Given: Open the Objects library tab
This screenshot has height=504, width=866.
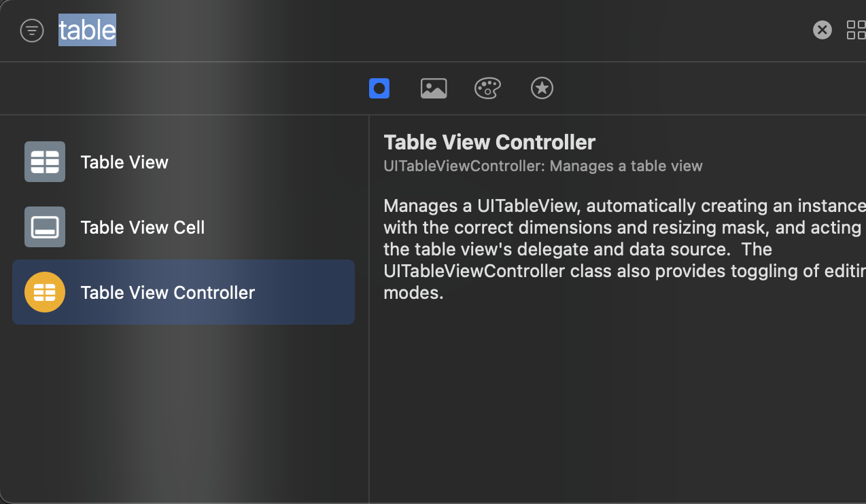Looking at the screenshot, I should pos(379,88).
